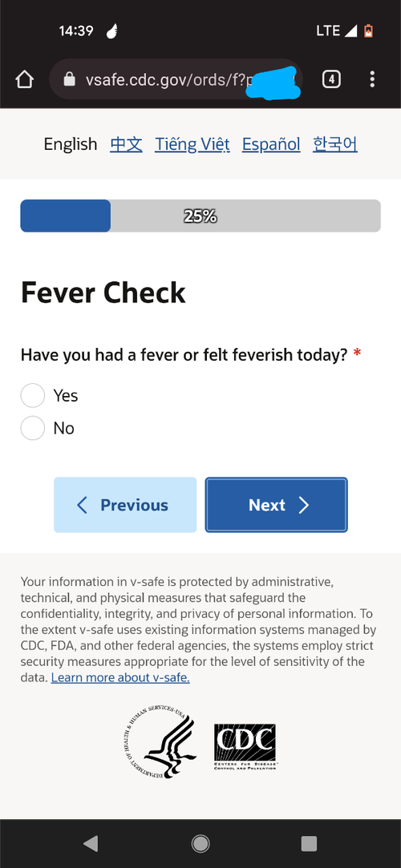
Task: Tap the browser home icon
Action: pos(24,79)
